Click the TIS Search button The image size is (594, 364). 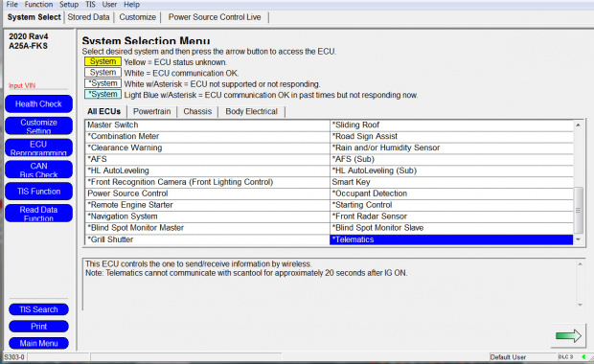[38, 309]
